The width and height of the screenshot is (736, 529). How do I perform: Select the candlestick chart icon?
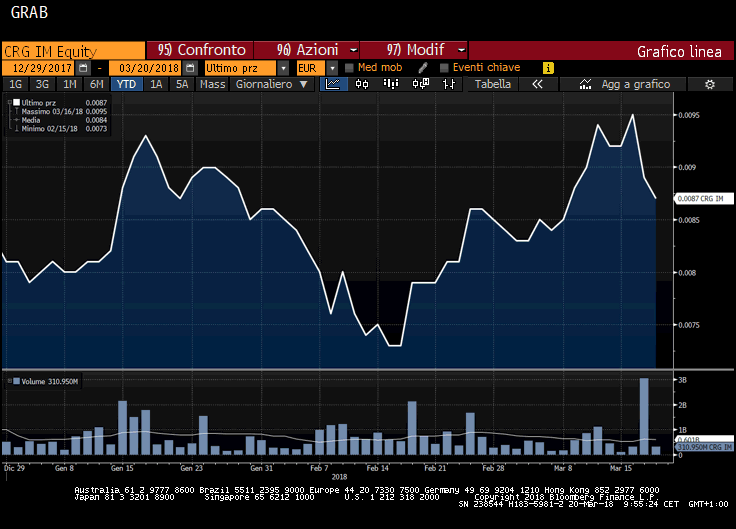coord(362,84)
